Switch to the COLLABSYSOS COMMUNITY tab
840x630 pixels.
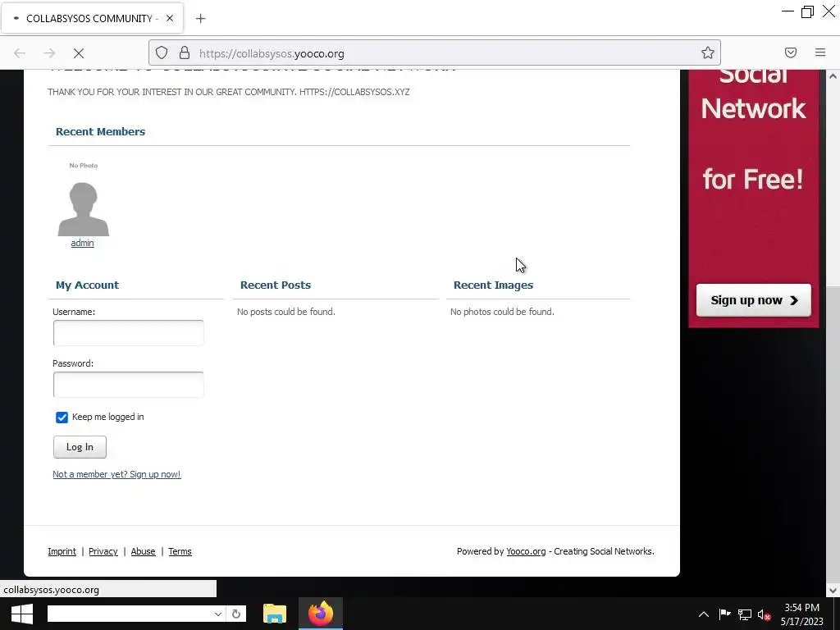coord(92,18)
